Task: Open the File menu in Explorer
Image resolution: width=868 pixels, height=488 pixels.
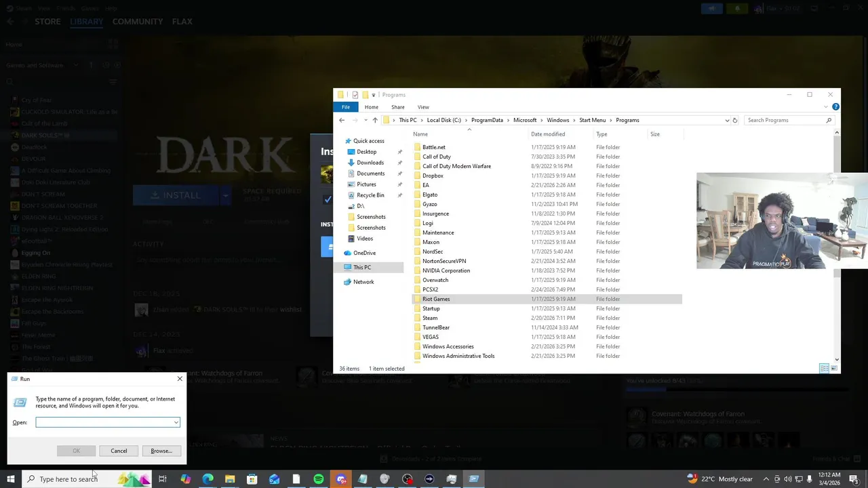Action: click(346, 107)
